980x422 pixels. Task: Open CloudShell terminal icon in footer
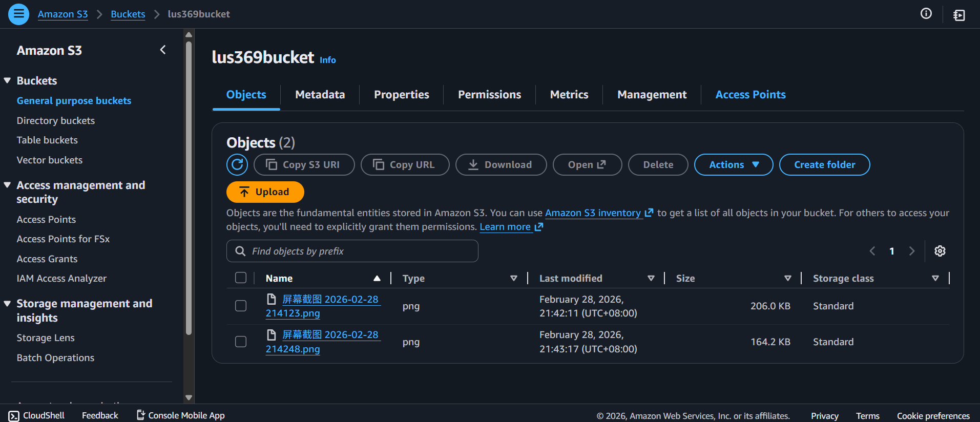pyautogui.click(x=14, y=415)
